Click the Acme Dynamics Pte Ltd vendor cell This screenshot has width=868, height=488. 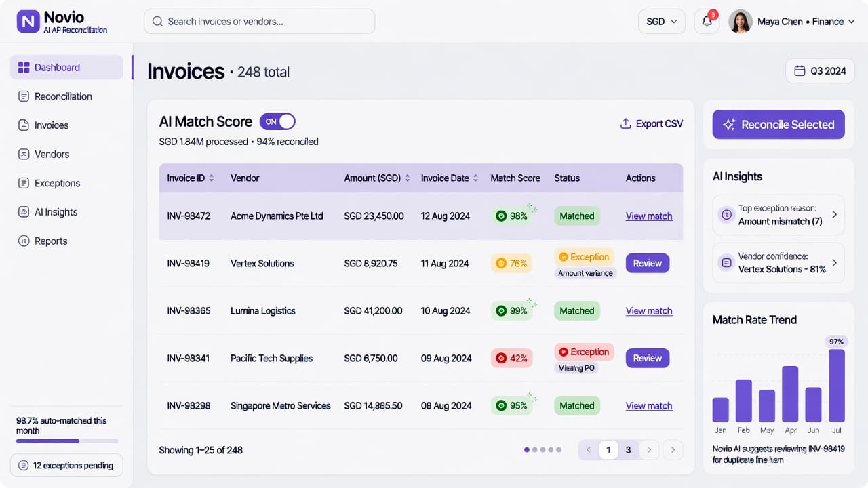(x=277, y=216)
